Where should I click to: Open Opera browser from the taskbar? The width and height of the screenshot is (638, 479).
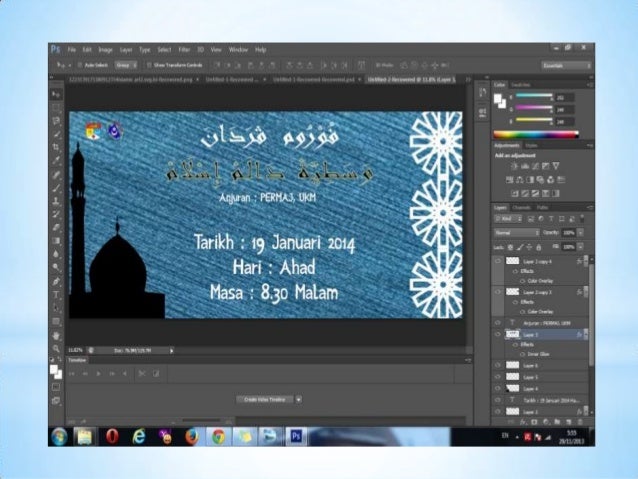[x=112, y=436]
